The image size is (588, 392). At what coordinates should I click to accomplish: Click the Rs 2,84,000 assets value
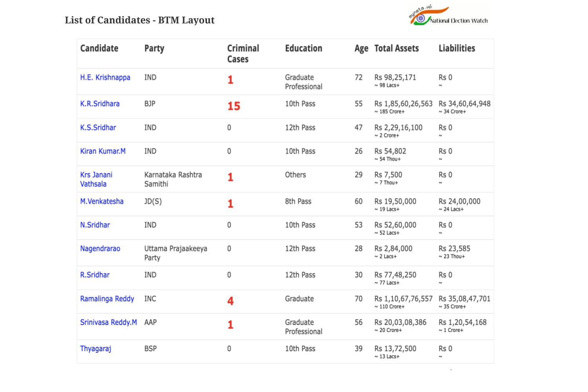[x=393, y=249]
